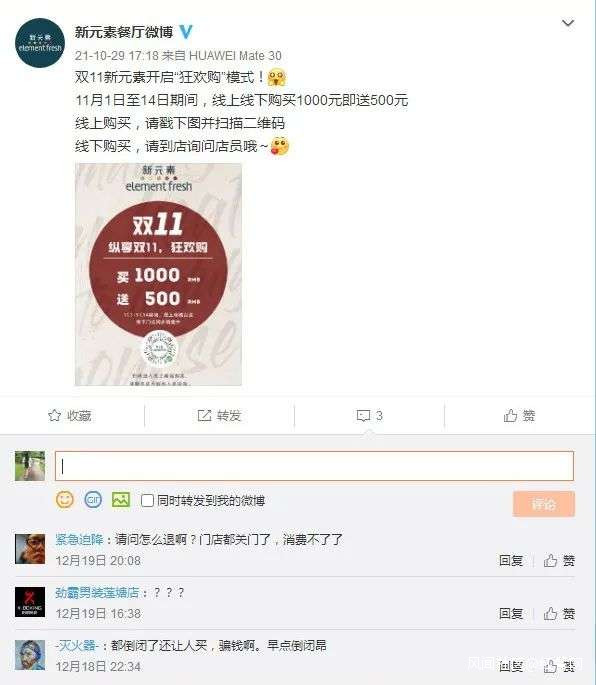
Task: Click the orange 评论 submit button
Action: point(544,504)
